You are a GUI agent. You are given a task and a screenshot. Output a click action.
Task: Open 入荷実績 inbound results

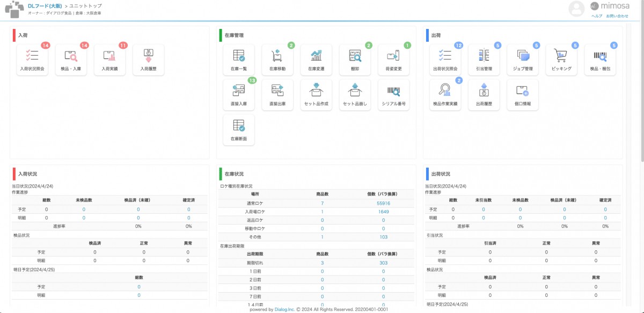click(x=110, y=58)
